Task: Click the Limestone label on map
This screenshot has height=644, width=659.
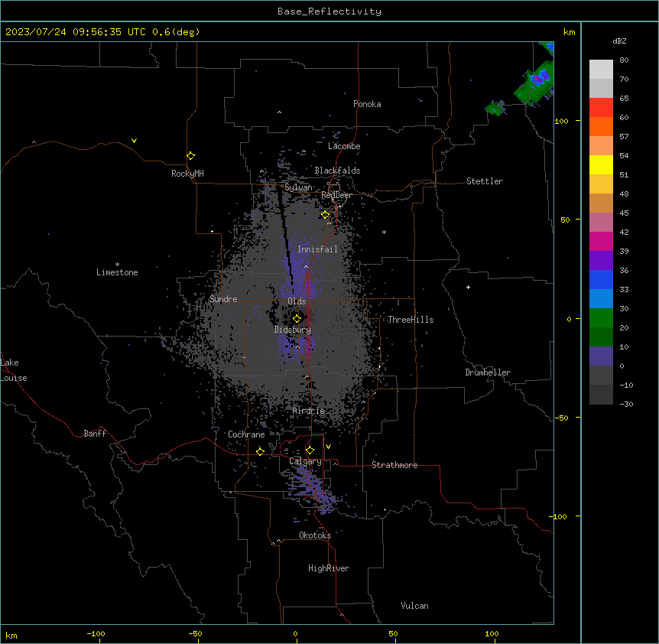Action: (x=117, y=272)
